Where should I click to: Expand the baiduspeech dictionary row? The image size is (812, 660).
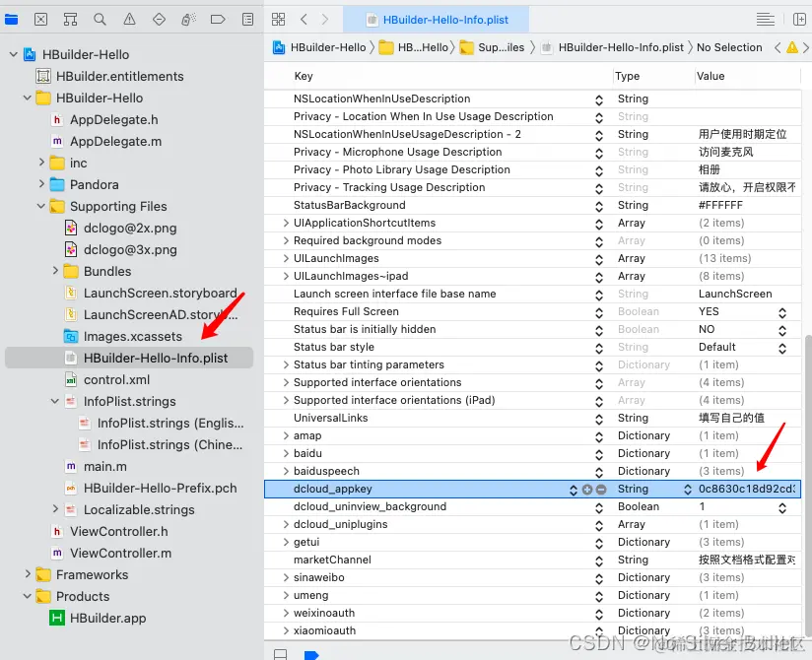[286, 471]
